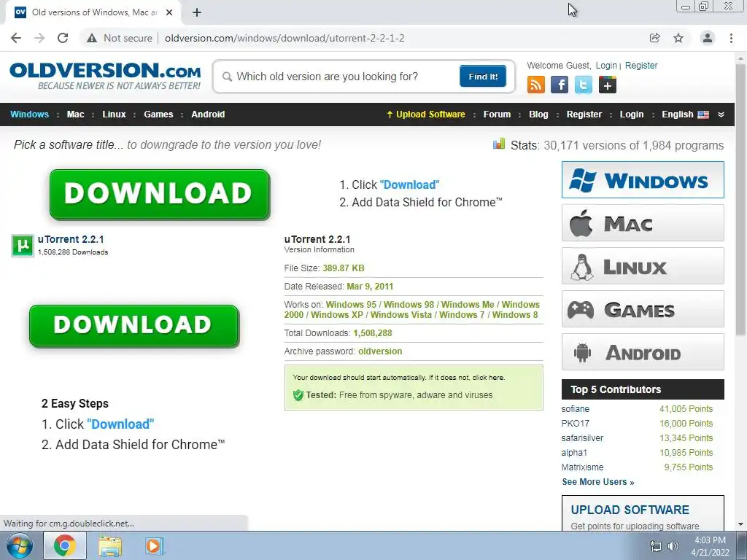747x560 pixels.
Task: Select Windows in the navigation bar
Action: tap(29, 114)
